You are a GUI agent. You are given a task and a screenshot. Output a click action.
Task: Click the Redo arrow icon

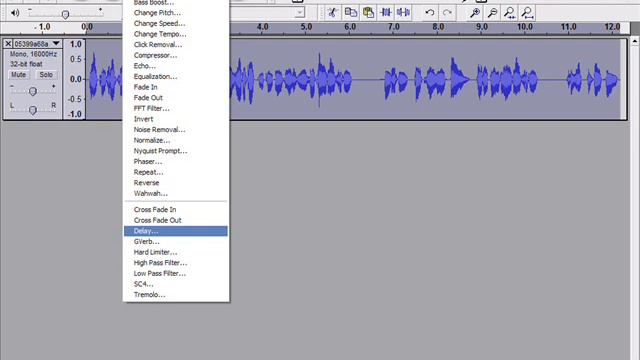click(447, 13)
